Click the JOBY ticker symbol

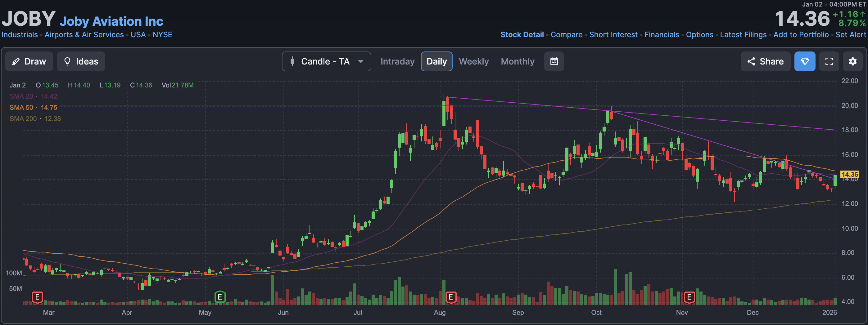pyautogui.click(x=28, y=19)
